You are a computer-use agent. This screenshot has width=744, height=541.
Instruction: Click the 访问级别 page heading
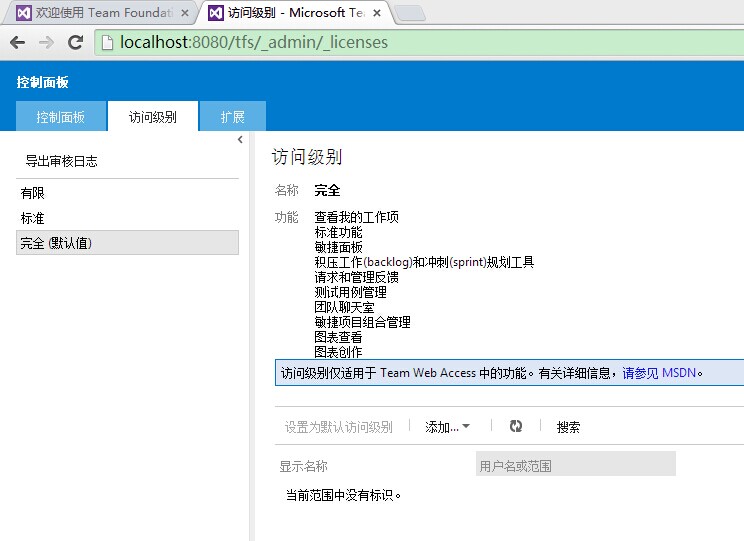coord(307,157)
